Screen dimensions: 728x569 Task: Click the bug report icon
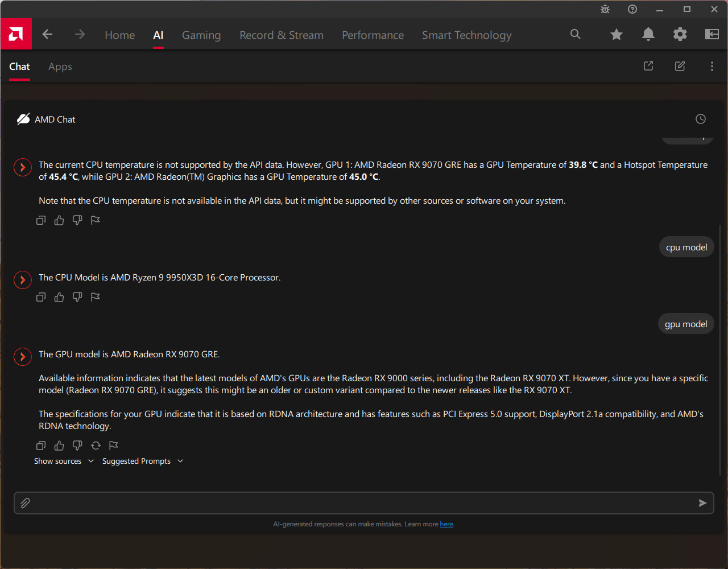tap(605, 9)
